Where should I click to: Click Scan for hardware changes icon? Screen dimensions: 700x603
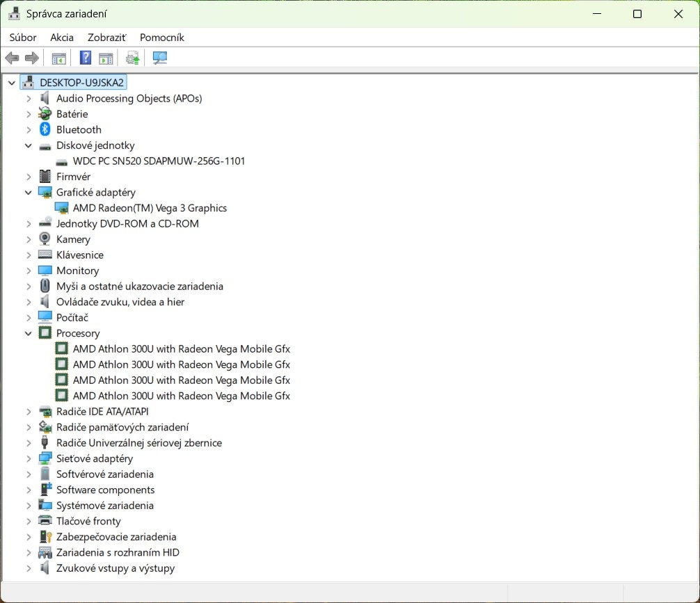(159, 58)
